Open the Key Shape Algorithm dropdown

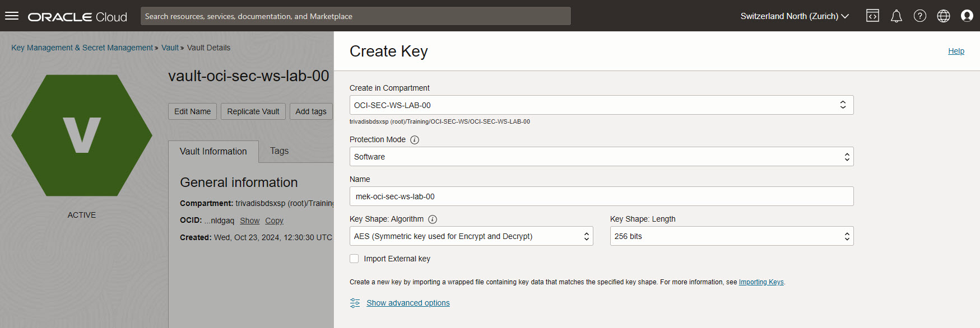tap(471, 236)
